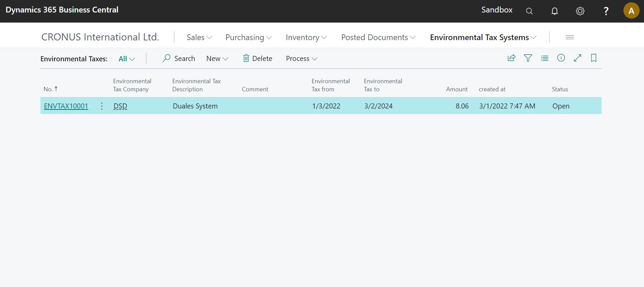Screen dimensions: 644x287
Task: Open Environmental Tax Systems menu
Action: pos(483,37)
